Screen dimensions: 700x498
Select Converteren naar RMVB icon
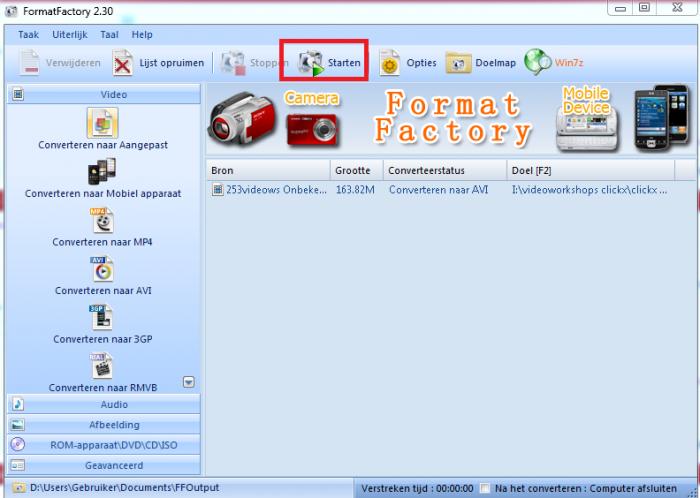(101, 366)
